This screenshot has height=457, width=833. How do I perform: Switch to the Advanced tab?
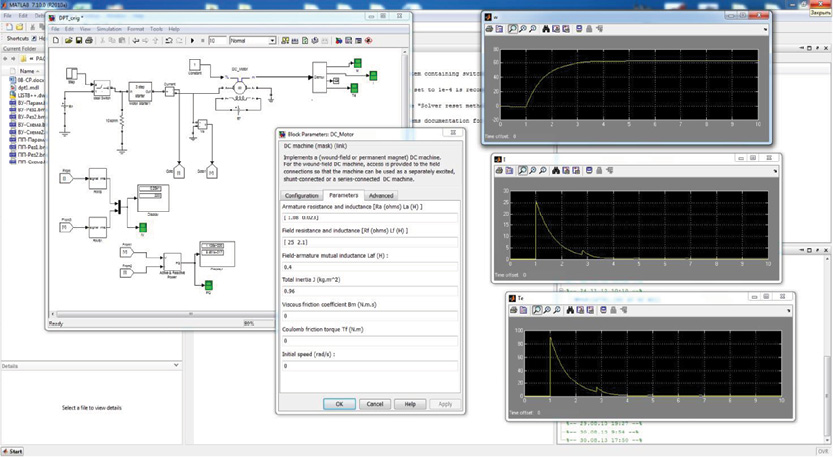pyautogui.click(x=381, y=196)
